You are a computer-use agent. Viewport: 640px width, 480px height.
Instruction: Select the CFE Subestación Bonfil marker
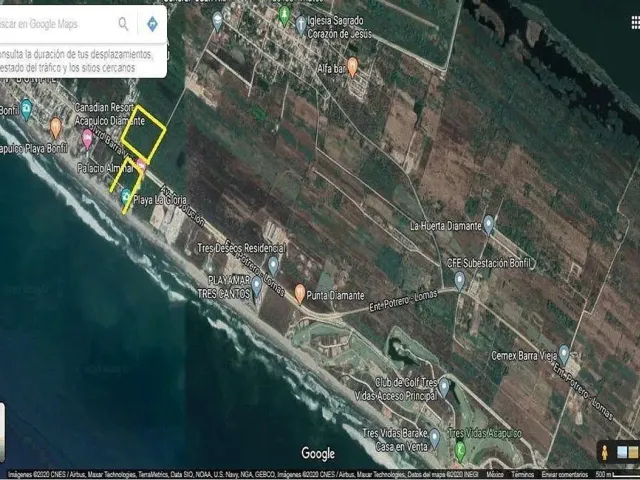[460, 281]
